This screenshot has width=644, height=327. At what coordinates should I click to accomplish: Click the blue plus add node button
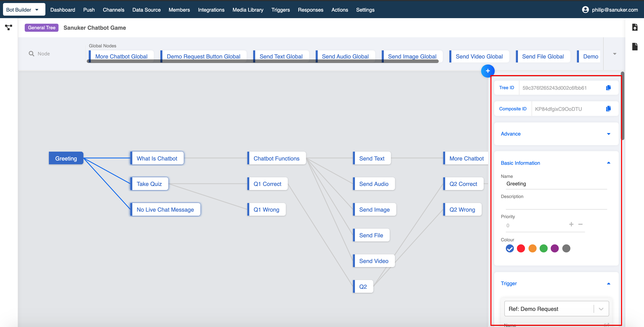tap(488, 71)
